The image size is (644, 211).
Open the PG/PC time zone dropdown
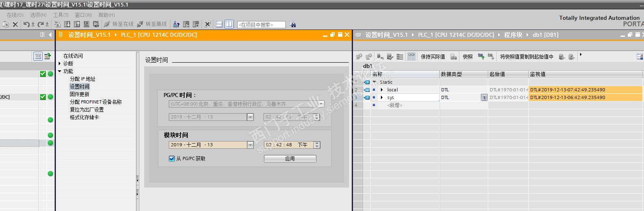(x=321, y=104)
